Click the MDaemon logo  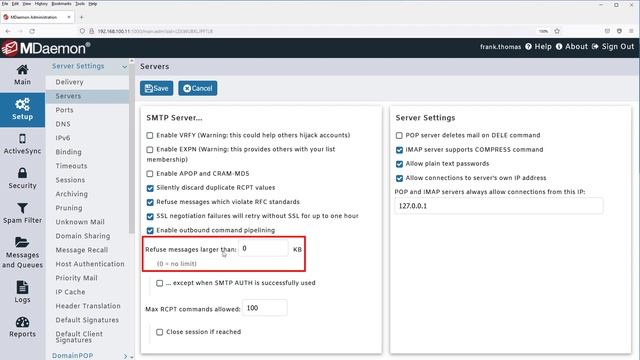tap(46, 48)
